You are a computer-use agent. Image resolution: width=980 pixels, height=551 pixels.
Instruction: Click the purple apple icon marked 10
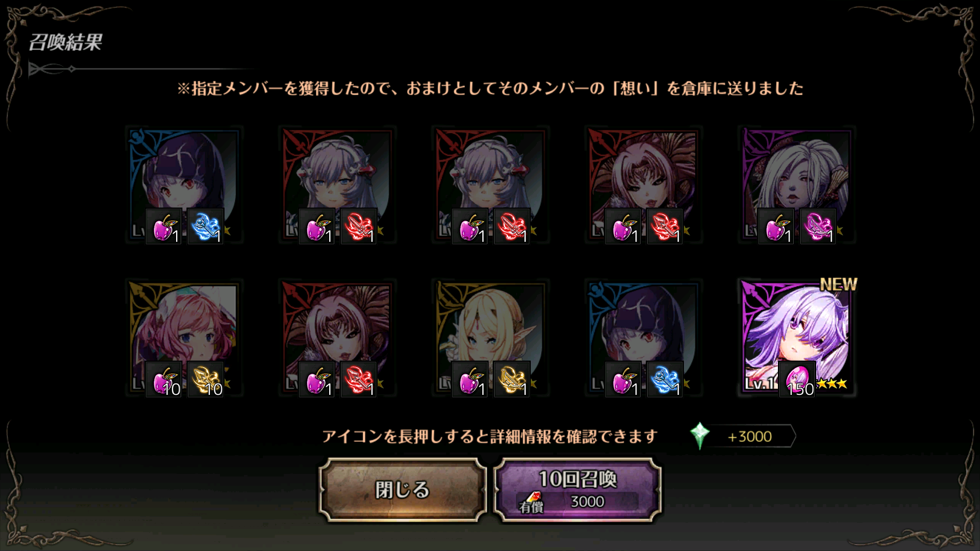tap(164, 379)
